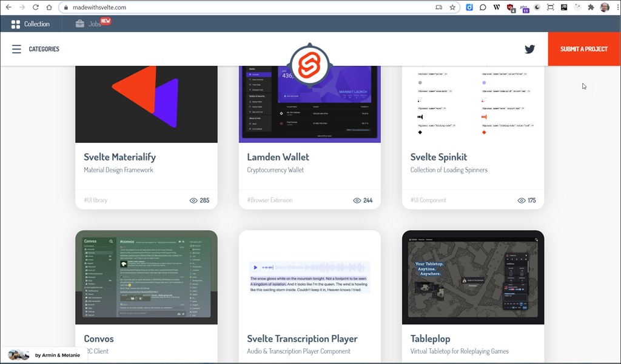Bookmark this page with the star icon
The height and width of the screenshot is (364, 621).
452,7
